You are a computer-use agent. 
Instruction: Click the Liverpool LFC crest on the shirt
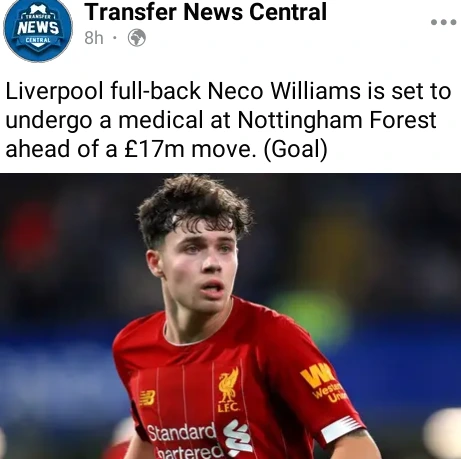coord(229,389)
